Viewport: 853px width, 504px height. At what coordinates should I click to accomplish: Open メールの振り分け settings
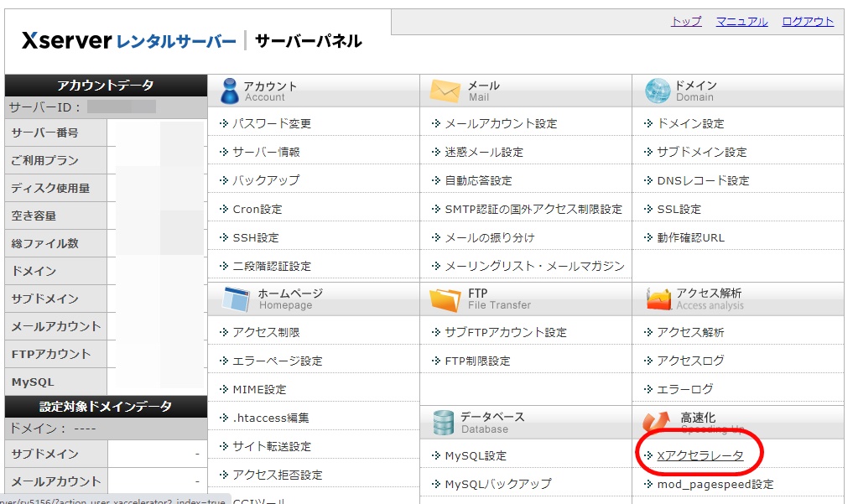click(490, 237)
